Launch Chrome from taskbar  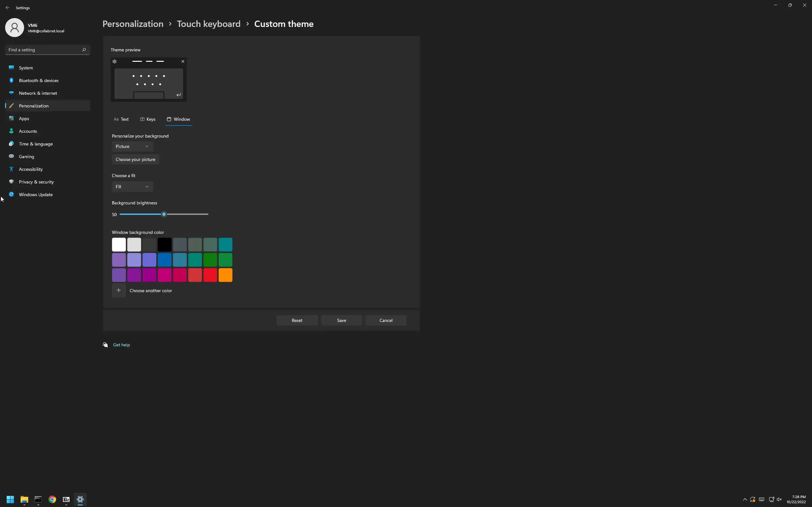click(52, 499)
